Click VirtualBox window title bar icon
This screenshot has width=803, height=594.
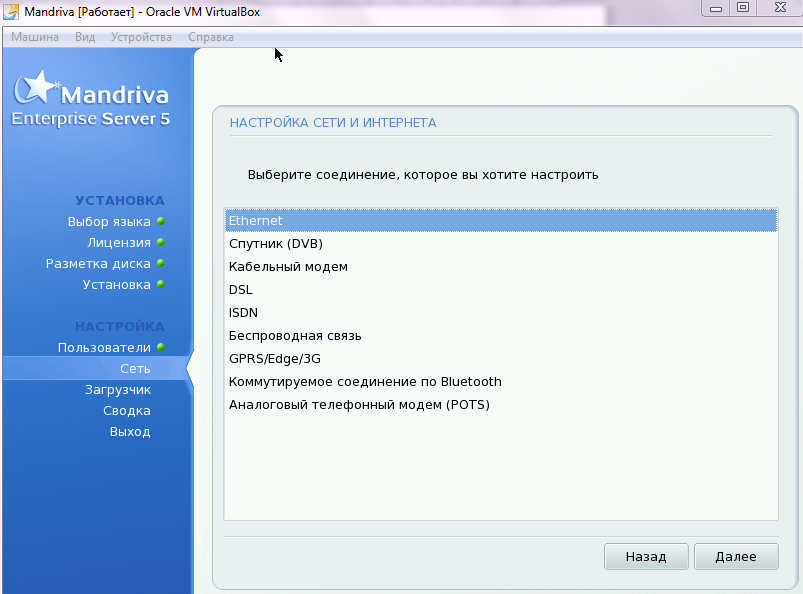[11, 11]
